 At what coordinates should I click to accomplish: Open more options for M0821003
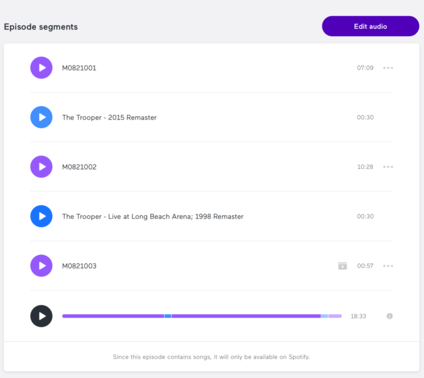(x=388, y=266)
